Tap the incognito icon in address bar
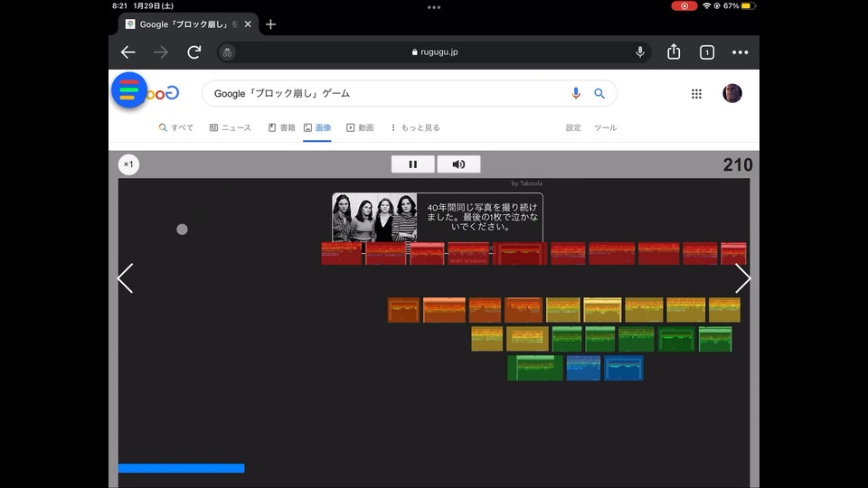Screen dimensions: 868x488 coord(227,52)
